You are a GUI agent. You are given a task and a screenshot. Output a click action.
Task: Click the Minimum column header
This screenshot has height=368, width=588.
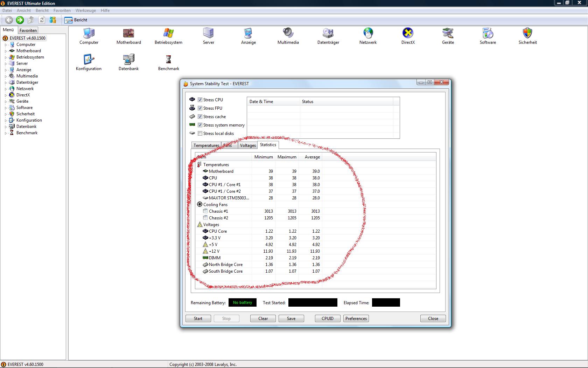pos(264,157)
